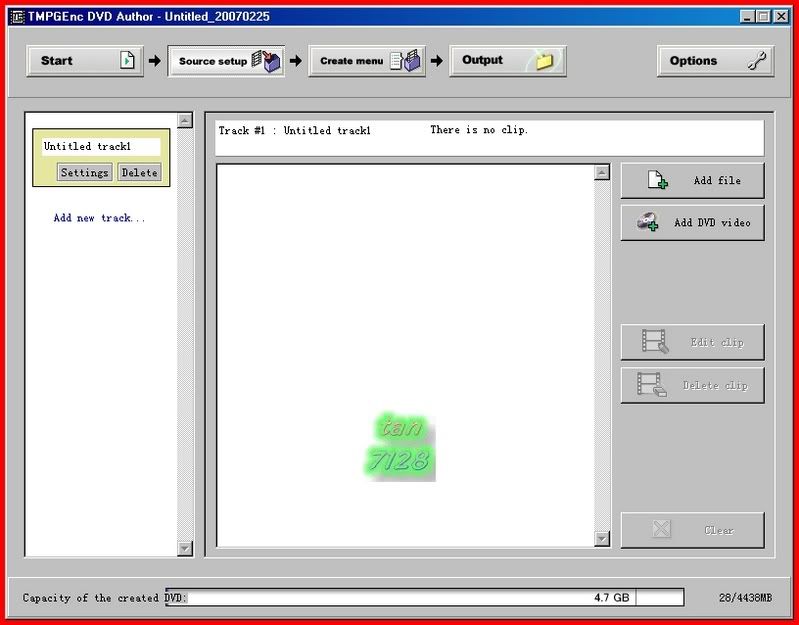The image size is (799, 625).
Task: Click the Add new track link
Action: coord(99,218)
